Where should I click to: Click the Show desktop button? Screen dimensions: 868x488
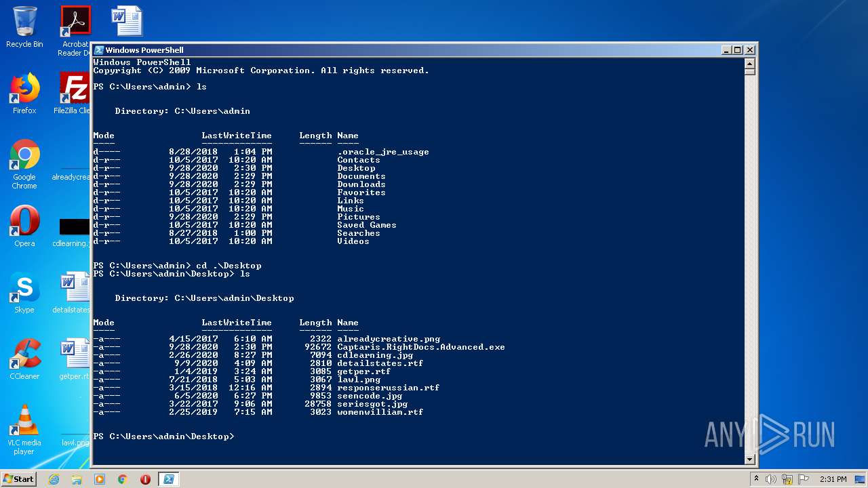coord(860,479)
